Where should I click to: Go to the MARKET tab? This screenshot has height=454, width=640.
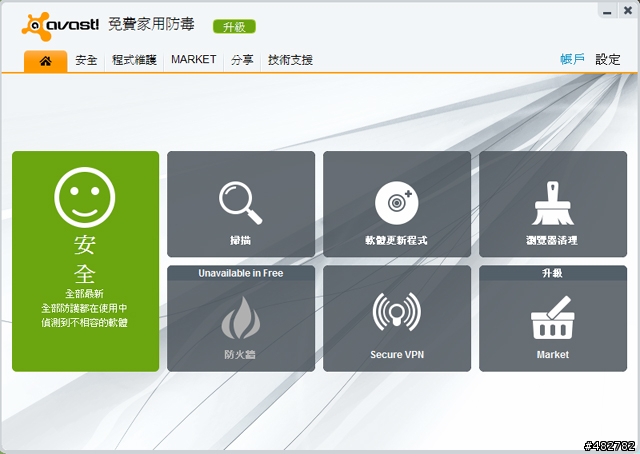(193, 60)
